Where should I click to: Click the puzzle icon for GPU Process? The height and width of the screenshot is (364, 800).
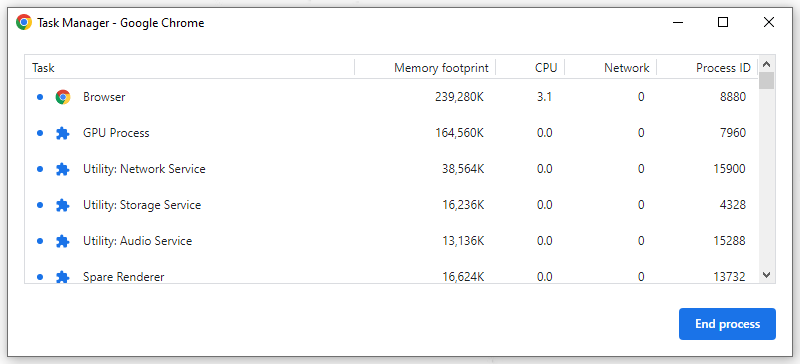tap(63, 133)
